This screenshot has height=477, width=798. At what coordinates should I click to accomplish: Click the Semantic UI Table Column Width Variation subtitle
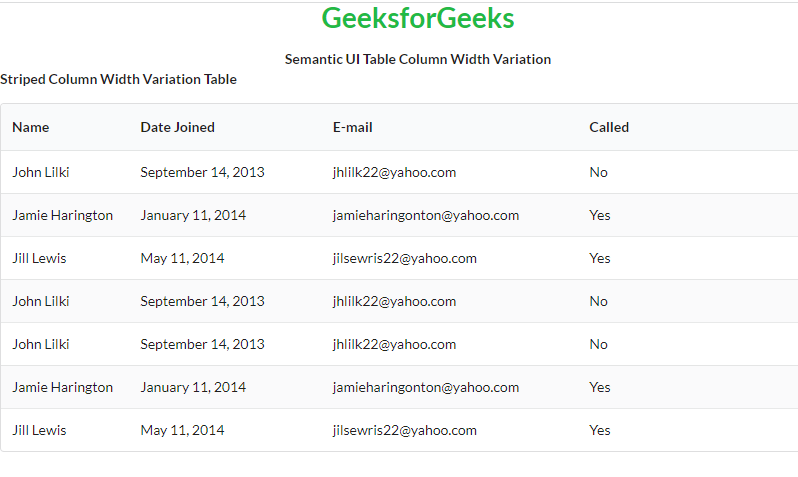point(418,59)
